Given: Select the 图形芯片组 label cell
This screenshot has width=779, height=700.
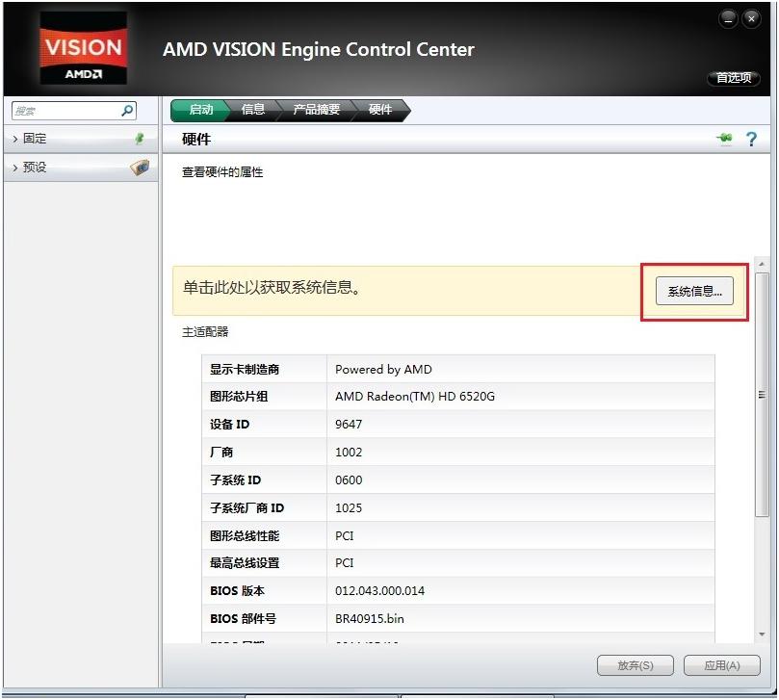Looking at the screenshot, I should (264, 397).
